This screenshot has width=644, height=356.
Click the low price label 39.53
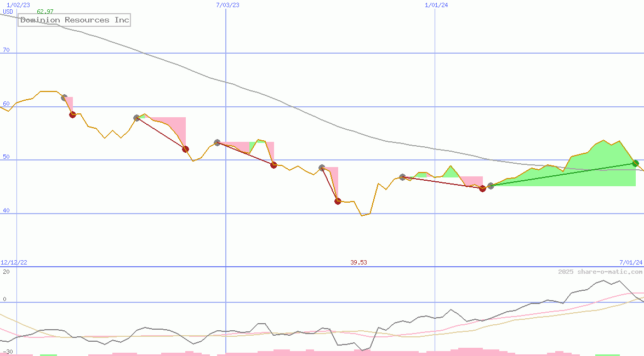pyautogui.click(x=359, y=263)
